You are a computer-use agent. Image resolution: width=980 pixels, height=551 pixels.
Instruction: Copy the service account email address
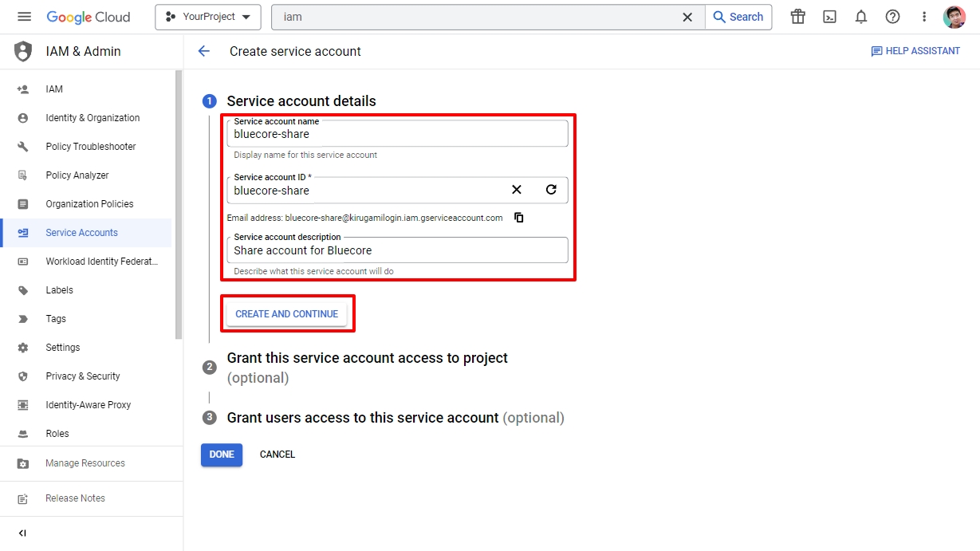[x=519, y=218]
